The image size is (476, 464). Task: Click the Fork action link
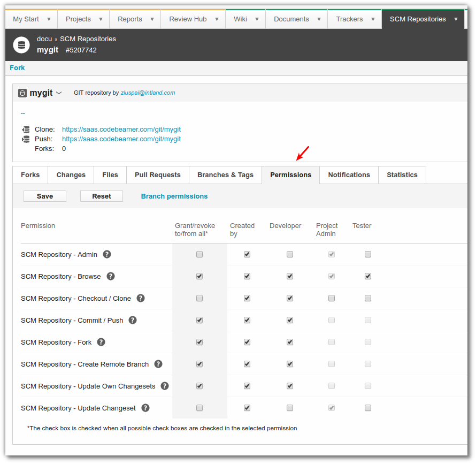[x=17, y=68]
